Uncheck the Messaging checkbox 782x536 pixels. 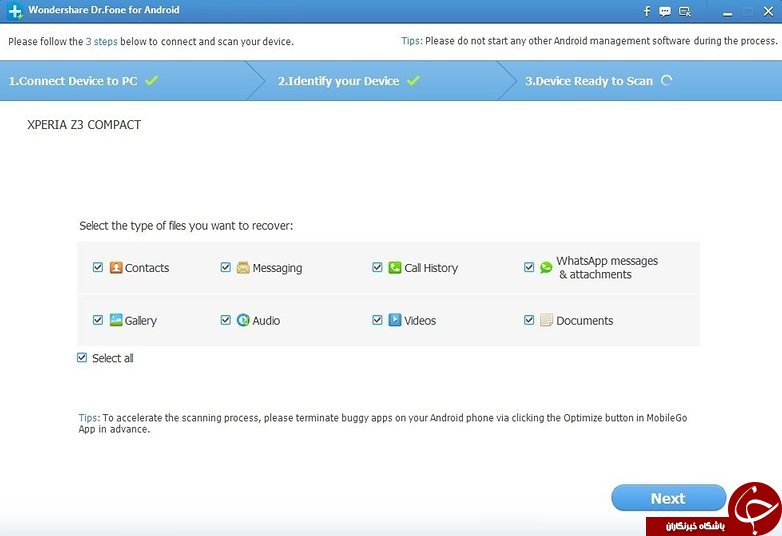click(x=225, y=267)
